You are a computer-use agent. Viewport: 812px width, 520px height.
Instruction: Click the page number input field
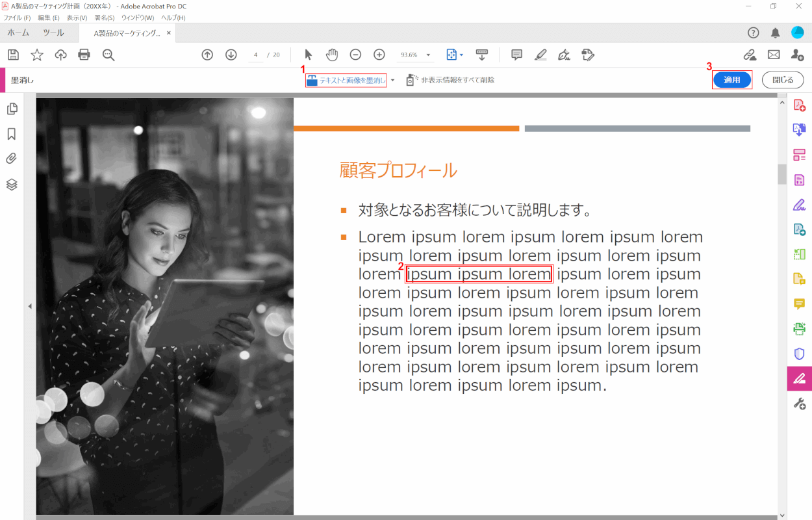click(x=256, y=55)
